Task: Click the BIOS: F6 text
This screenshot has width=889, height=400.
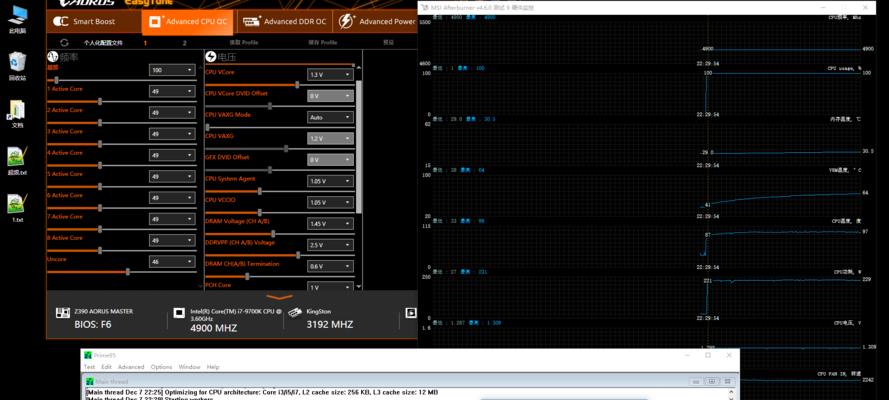Action: [x=93, y=325]
